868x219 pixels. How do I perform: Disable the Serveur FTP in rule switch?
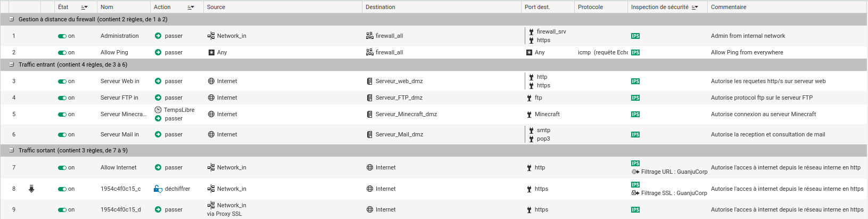click(x=62, y=98)
